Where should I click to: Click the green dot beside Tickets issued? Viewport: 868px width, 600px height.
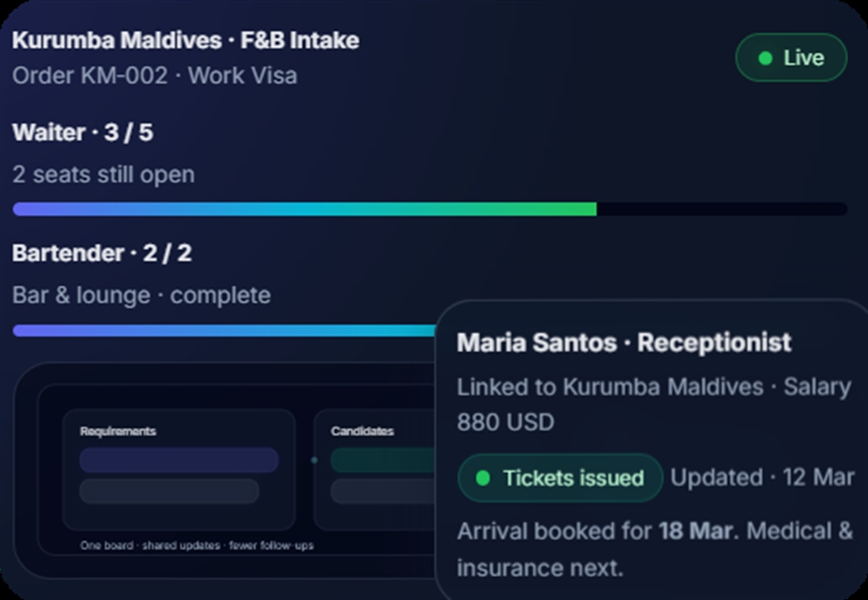click(x=483, y=478)
